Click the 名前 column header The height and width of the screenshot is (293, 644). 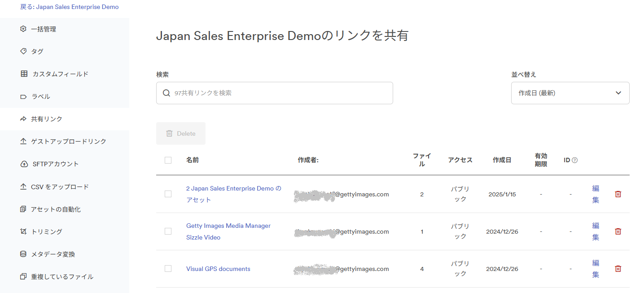(193, 160)
